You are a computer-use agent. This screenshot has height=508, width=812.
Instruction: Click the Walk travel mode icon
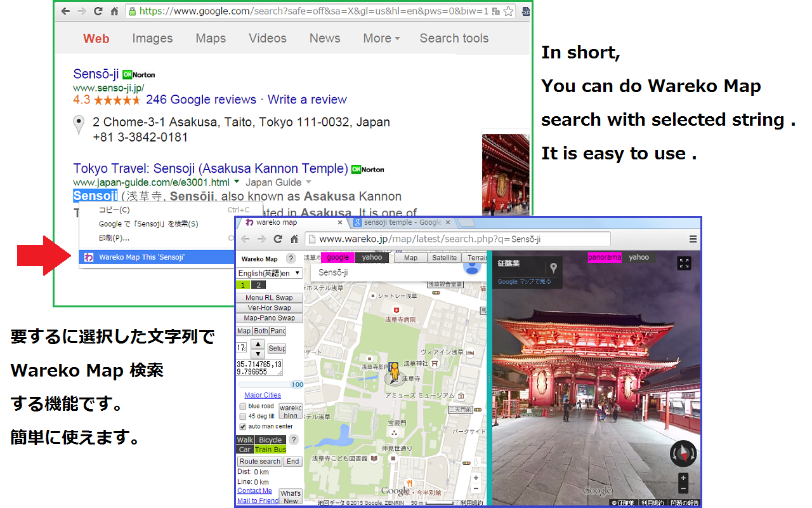[x=245, y=439]
